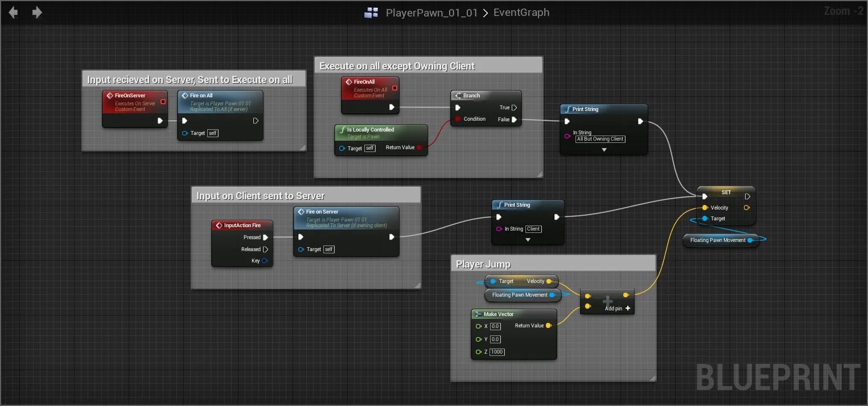This screenshot has width=868, height=406.
Task: Click the Branch True output pin
Action: tap(515, 108)
